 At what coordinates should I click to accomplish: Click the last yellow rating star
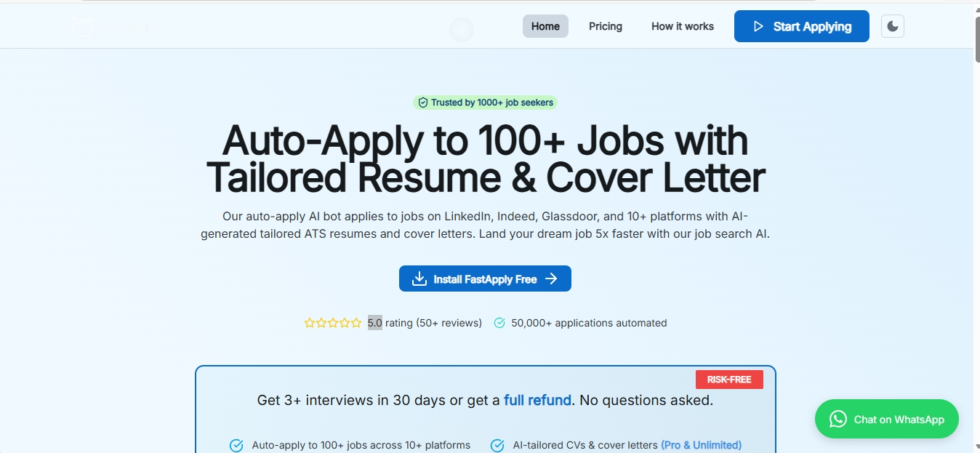356,323
